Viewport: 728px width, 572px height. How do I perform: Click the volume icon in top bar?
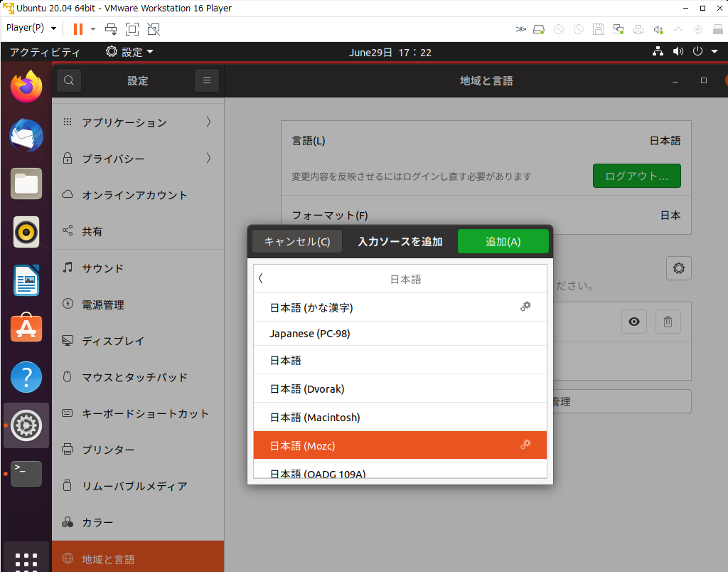678,51
